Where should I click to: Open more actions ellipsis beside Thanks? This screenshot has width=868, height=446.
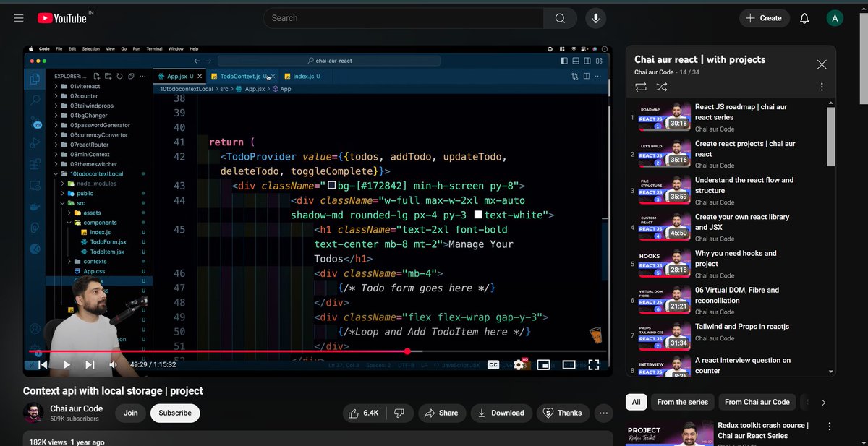tap(603, 413)
